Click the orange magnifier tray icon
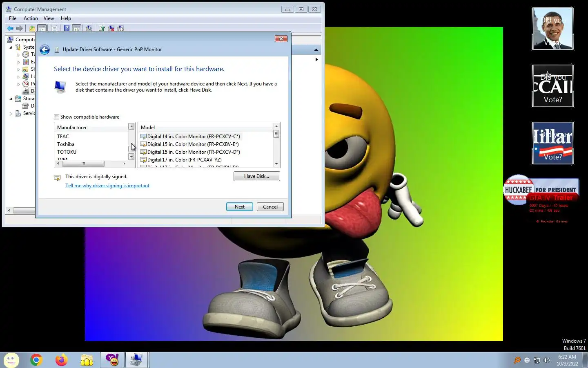 517,360
